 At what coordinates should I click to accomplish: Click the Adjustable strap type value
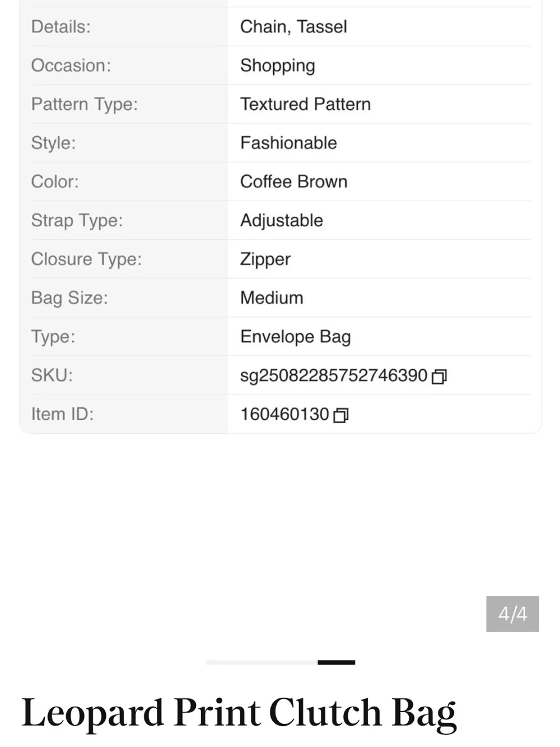pyautogui.click(x=282, y=220)
